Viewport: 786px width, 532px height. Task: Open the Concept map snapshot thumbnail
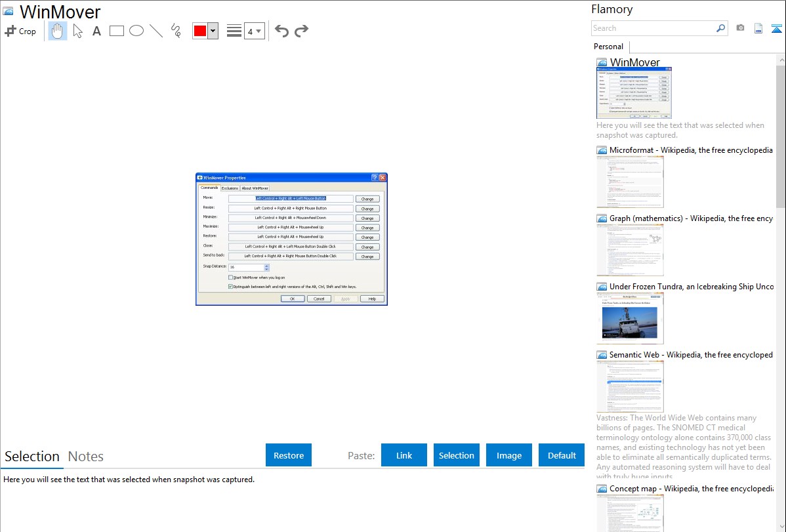point(630,513)
